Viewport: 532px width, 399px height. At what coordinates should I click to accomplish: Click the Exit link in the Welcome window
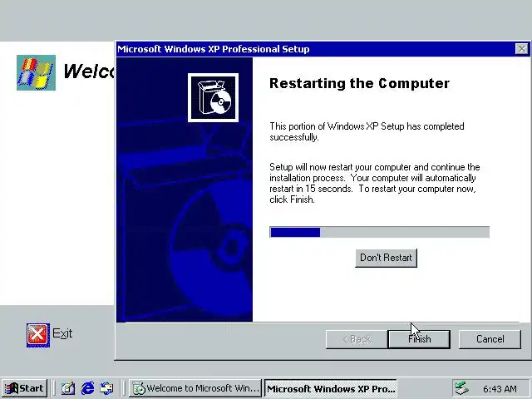(62, 333)
